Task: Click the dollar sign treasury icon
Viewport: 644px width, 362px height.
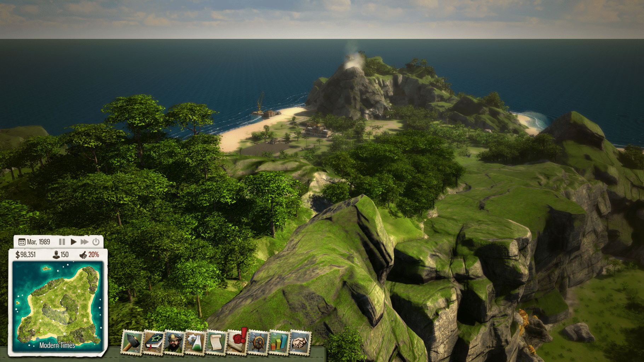Action: click(17, 255)
